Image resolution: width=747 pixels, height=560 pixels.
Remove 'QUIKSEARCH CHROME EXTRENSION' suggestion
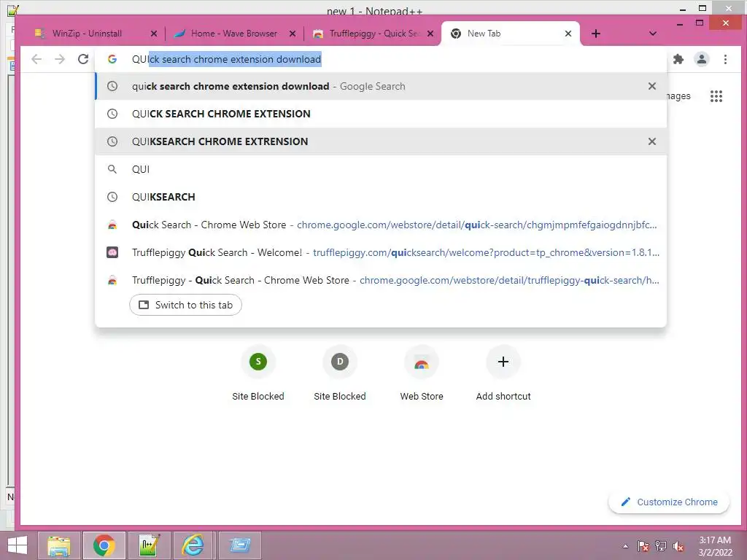coord(651,141)
